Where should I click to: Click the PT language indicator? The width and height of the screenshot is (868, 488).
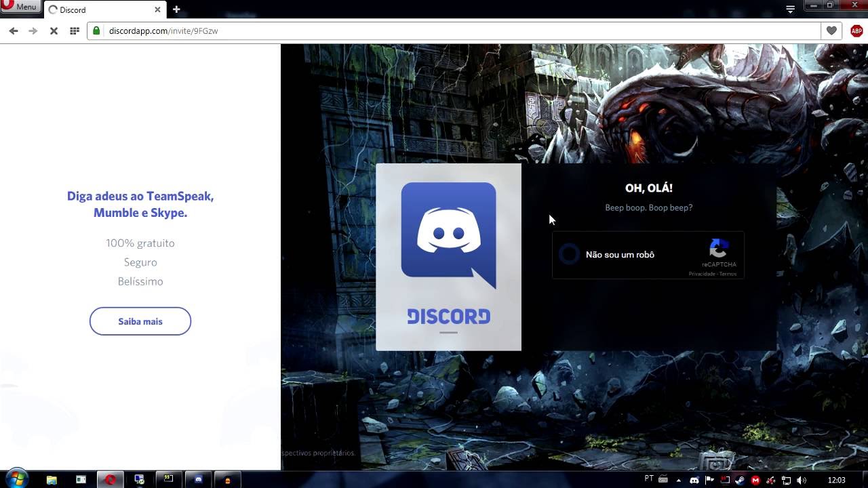649,479
